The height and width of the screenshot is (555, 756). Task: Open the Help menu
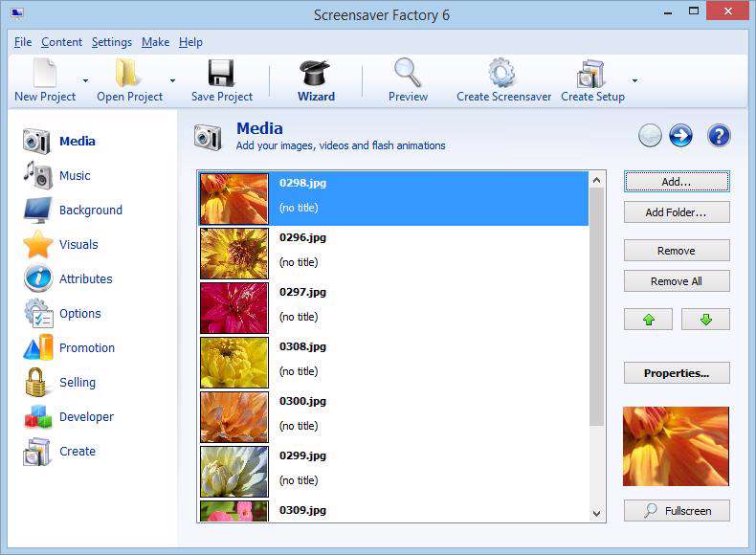click(x=190, y=42)
